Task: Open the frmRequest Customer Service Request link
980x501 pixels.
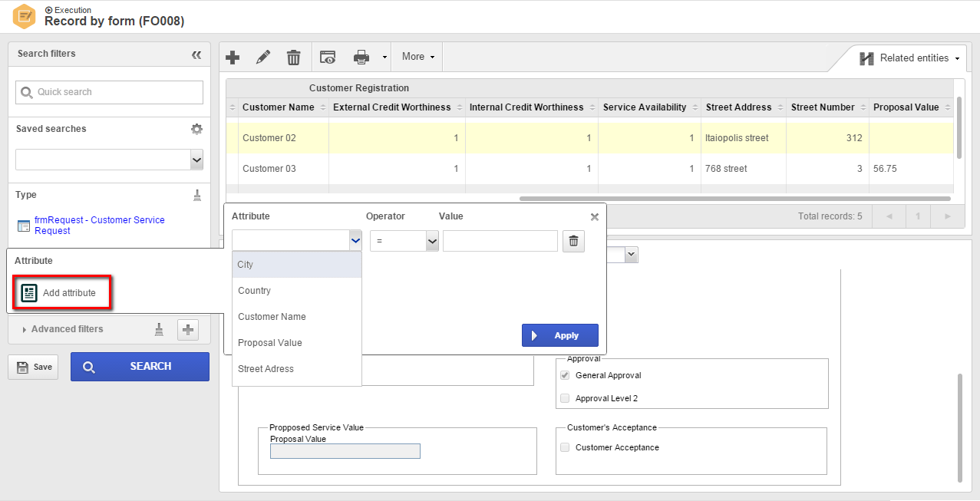Action: tap(99, 226)
